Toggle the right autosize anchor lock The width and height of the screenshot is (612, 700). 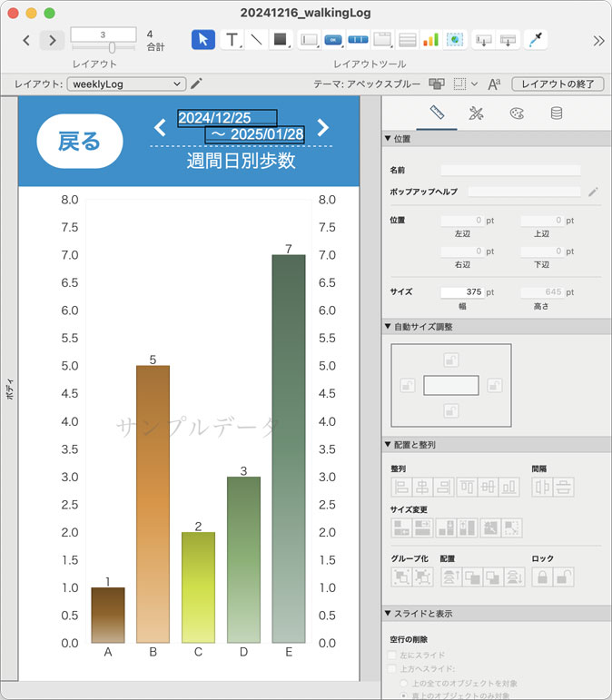pyautogui.click(x=494, y=385)
